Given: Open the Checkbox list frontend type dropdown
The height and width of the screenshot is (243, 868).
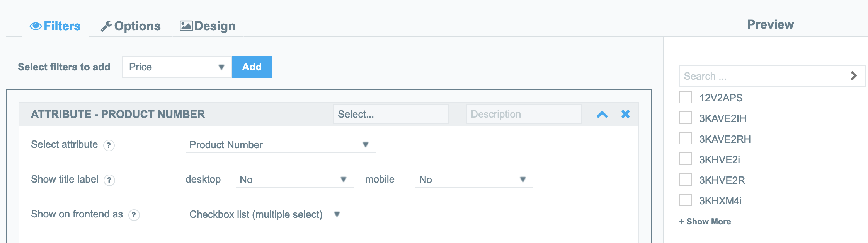Looking at the screenshot, I should pyautogui.click(x=266, y=214).
